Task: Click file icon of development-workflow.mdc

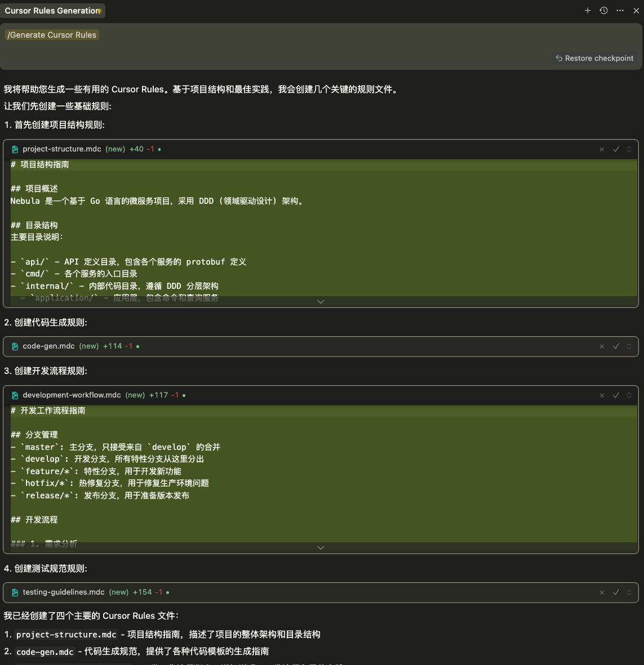Action: coord(15,395)
